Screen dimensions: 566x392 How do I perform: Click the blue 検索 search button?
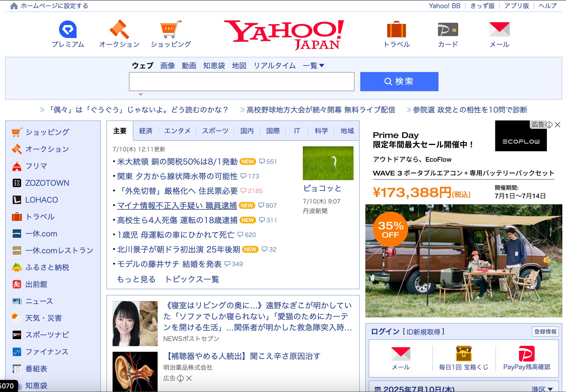click(x=399, y=82)
